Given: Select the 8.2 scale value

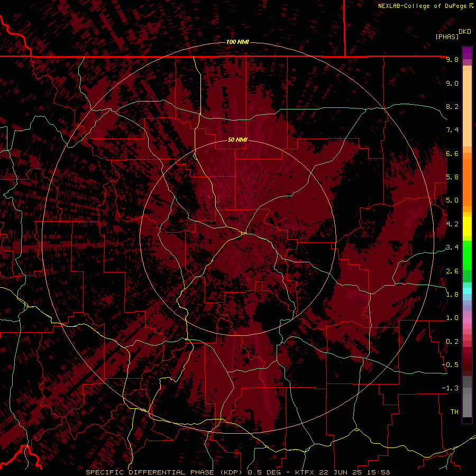Looking at the screenshot, I should coord(452,106).
